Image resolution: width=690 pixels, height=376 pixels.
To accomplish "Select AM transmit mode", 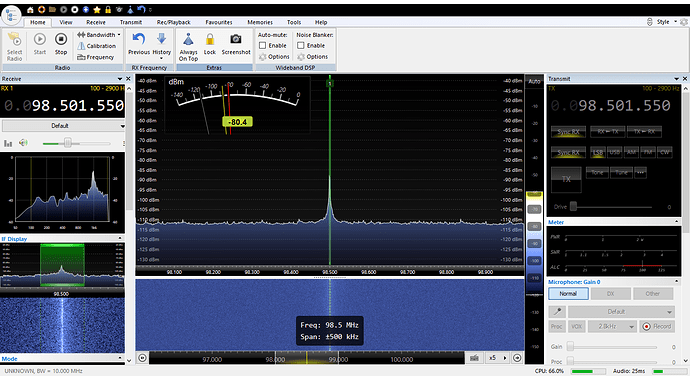I will pos(631,152).
